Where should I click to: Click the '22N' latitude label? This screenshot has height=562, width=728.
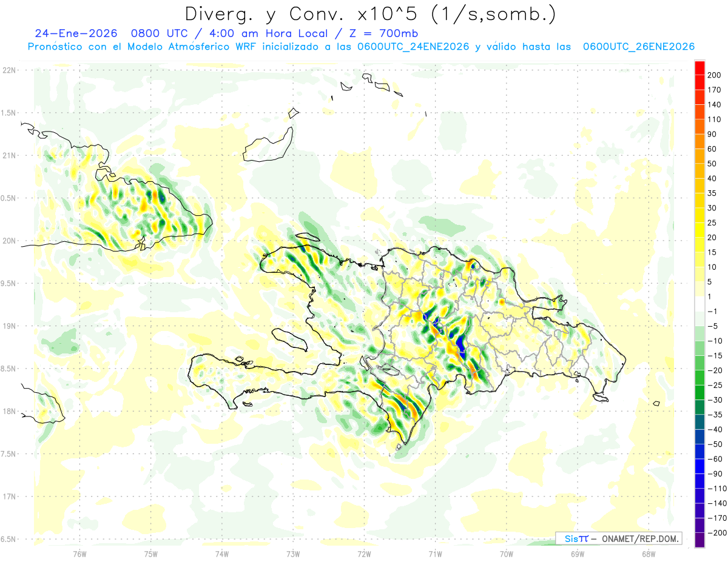(8, 70)
